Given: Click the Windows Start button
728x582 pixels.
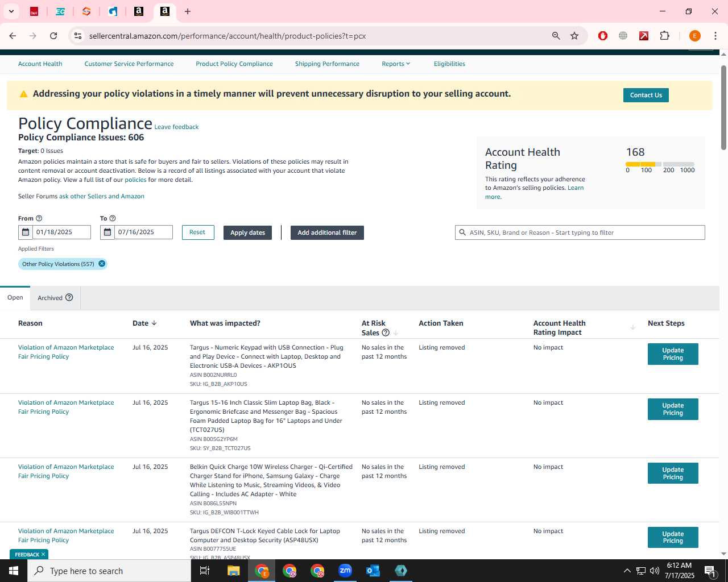Looking at the screenshot, I should click(14, 571).
